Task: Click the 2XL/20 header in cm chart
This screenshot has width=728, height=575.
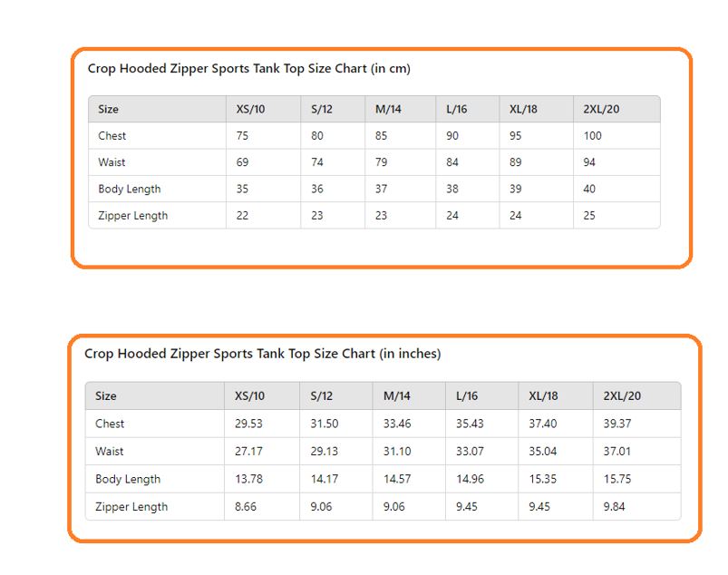Action: pyautogui.click(x=601, y=110)
